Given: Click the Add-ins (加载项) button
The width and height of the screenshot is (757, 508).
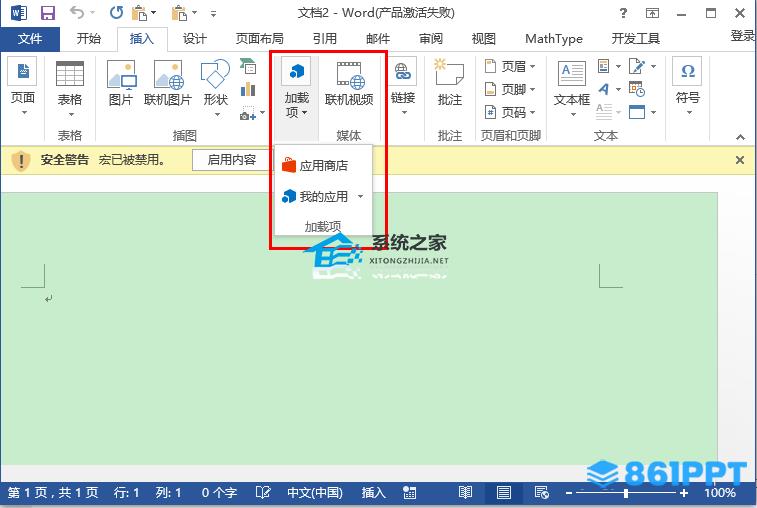Looking at the screenshot, I should pyautogui.click(x=296, y=88).
